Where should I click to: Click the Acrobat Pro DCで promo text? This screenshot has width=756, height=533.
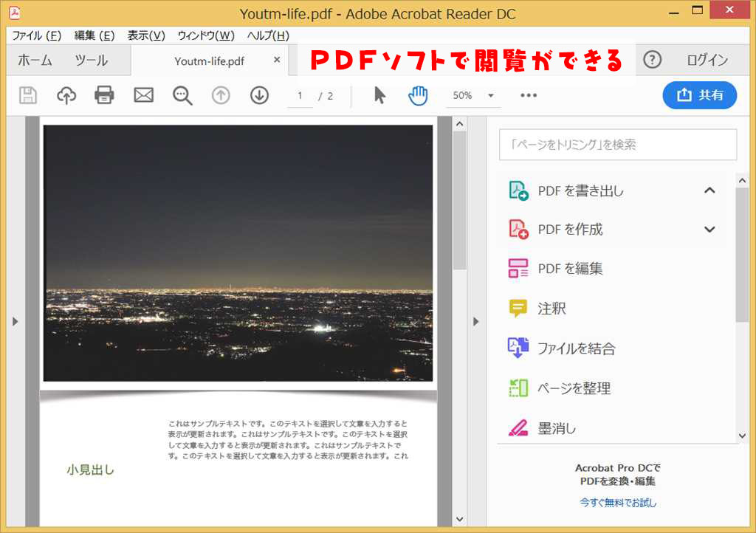coord(618,467)
